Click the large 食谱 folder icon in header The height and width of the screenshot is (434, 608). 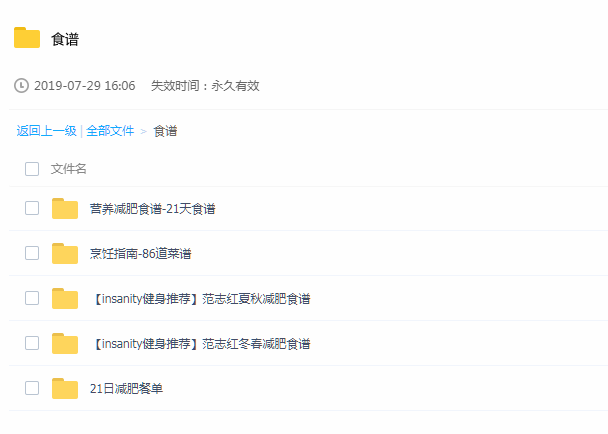tap(27, 38)
